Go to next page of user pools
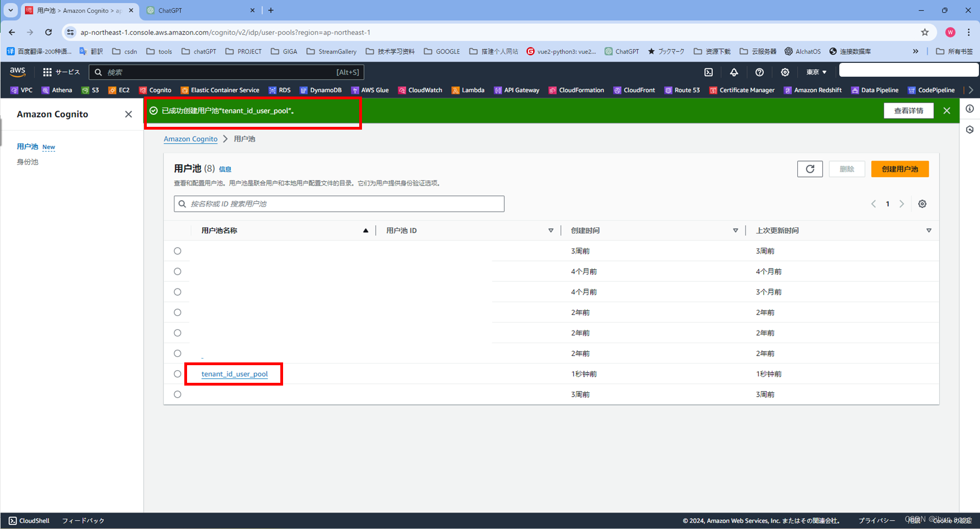This screenshot has height=529, width=980. tap(902, 204)
